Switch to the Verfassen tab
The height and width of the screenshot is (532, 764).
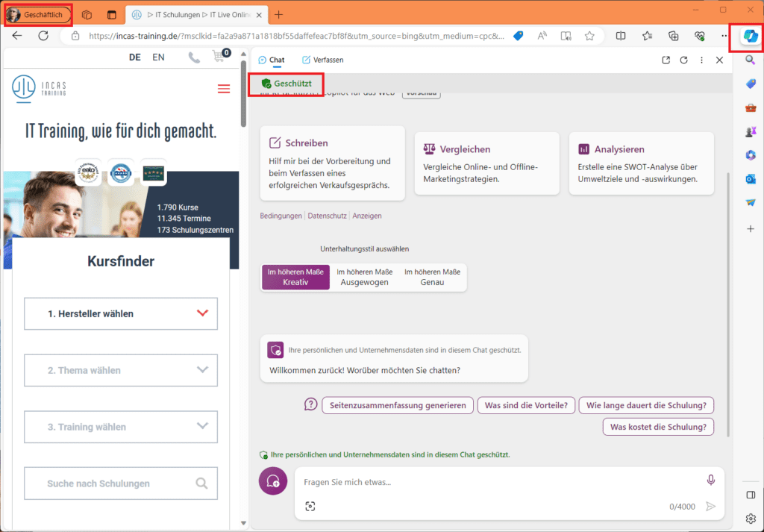322,60
